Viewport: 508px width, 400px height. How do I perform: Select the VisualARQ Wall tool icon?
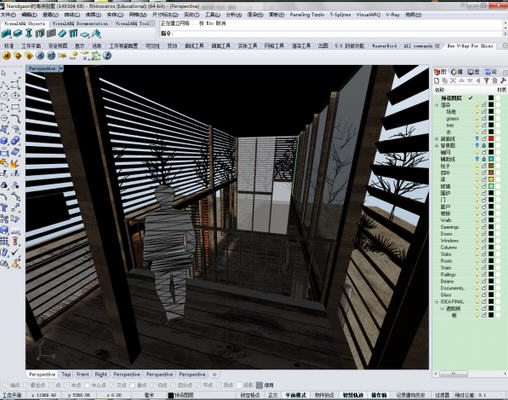(6, 34)
